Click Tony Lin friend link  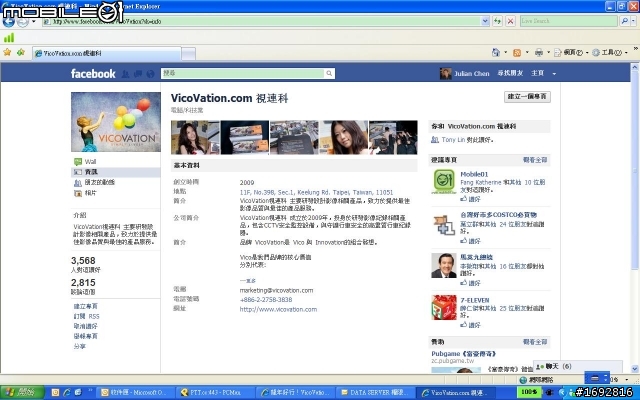pyautogui.click(x=453, y=140)
